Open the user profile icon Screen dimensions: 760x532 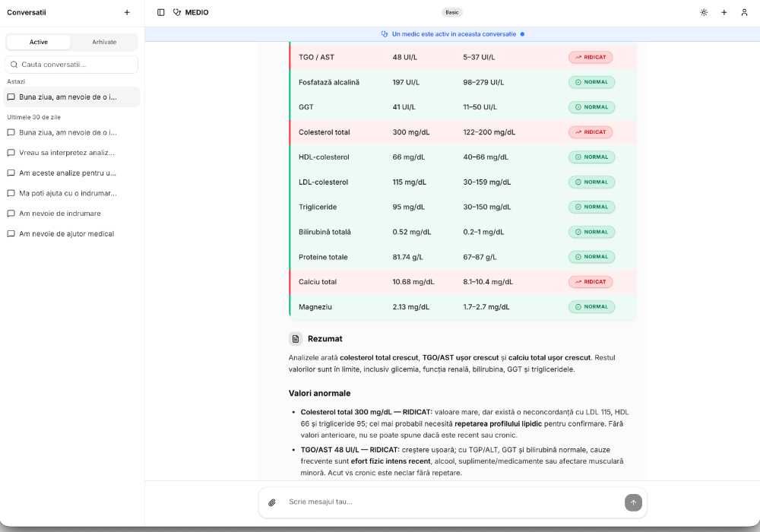click(744, 13)
